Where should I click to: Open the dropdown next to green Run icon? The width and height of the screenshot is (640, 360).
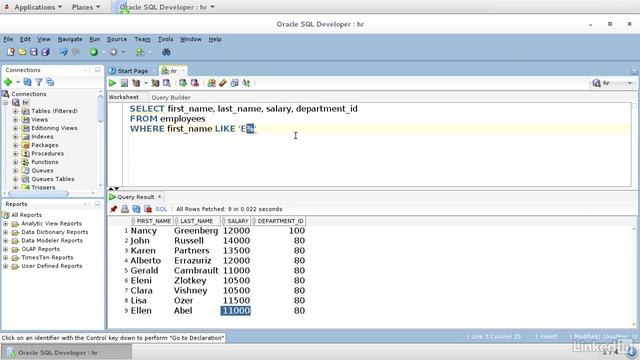104,52
